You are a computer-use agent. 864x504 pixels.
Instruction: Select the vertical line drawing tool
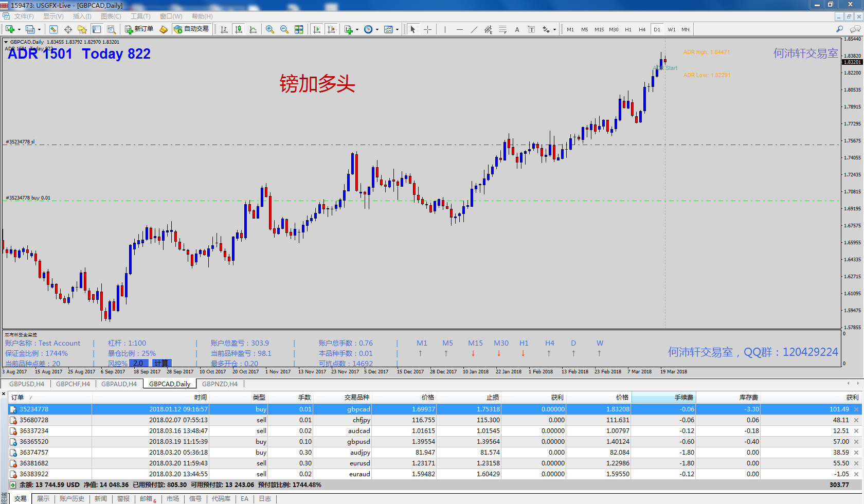tap(445, 29)
